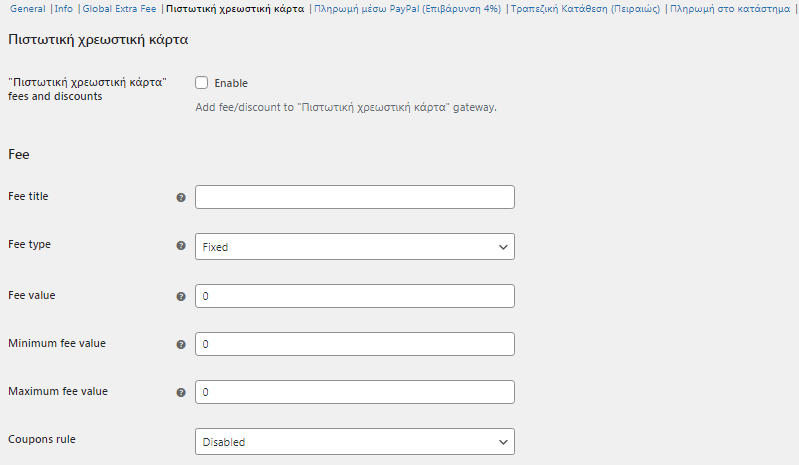Click the Fee type help icon
Viewport: 799px width, 465px height.
coord(181,245)
